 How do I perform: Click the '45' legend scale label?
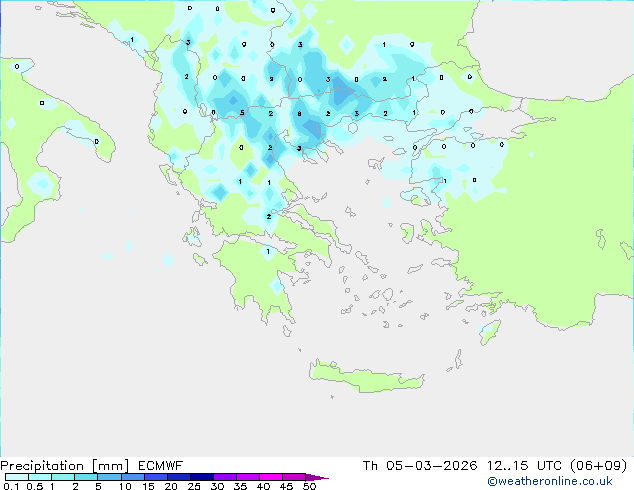[286, 486]
